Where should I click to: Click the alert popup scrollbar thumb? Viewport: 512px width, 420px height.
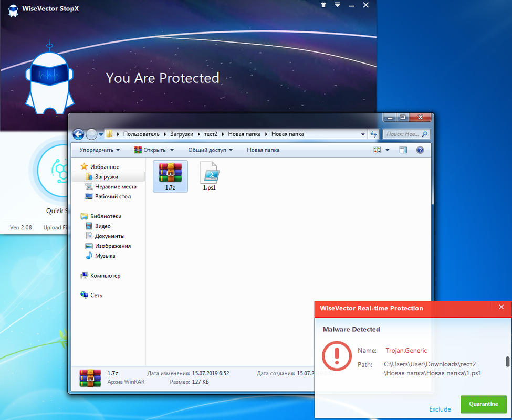click(507, 362)
